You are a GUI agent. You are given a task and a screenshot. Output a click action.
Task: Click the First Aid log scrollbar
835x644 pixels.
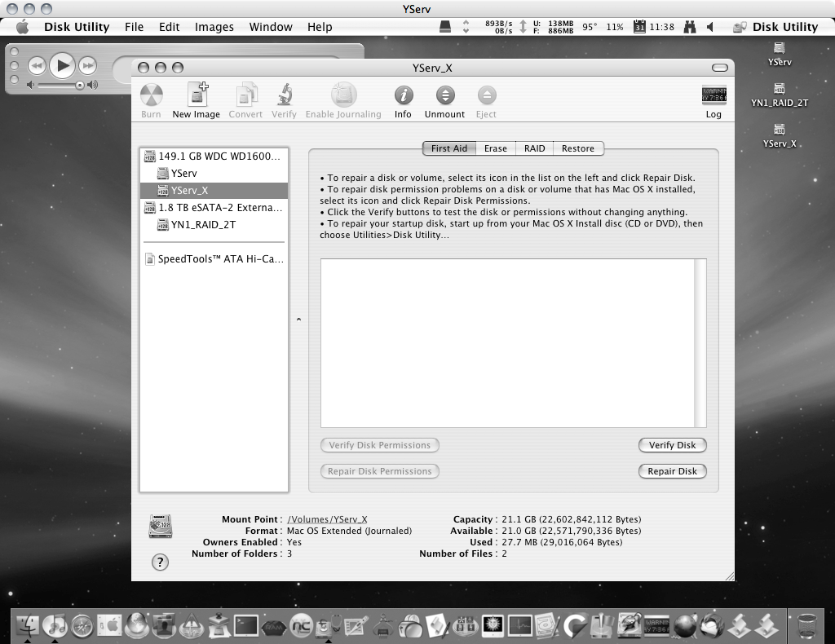[x=700, y=342]
